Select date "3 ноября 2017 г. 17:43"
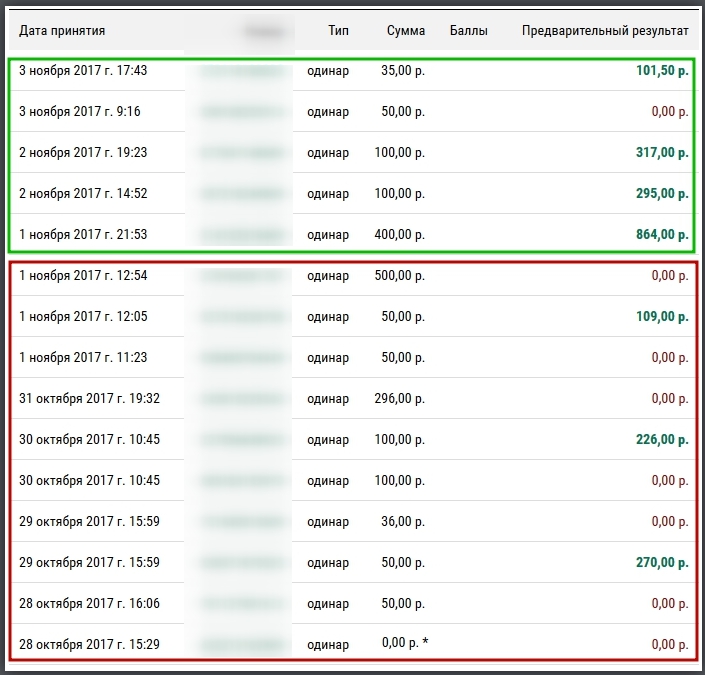This screenshot has width=705, height=675. [83, 71]
